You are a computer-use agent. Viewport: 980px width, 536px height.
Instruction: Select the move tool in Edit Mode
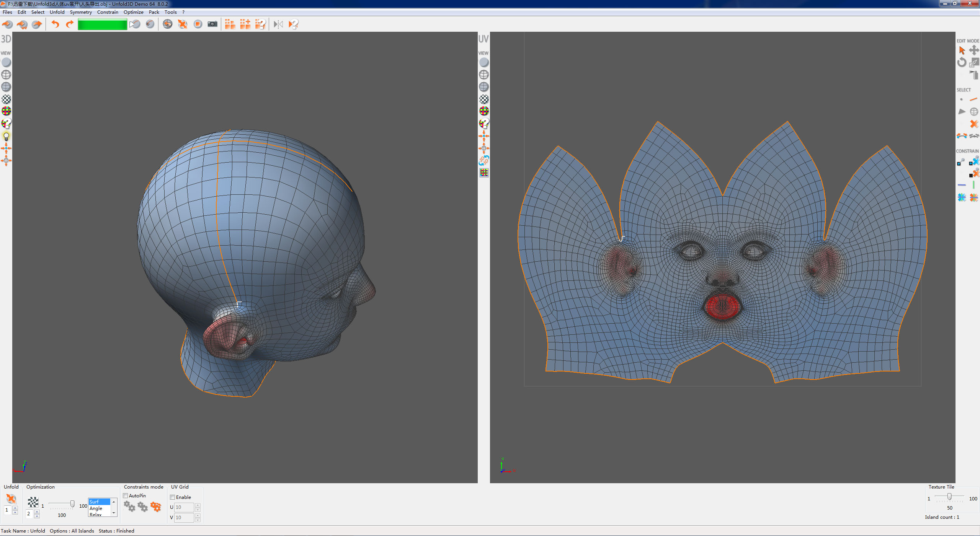pos(974,50)
